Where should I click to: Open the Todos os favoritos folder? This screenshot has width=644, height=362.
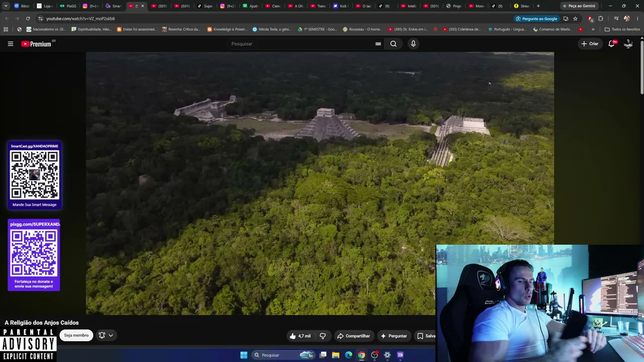click(622, 29)
